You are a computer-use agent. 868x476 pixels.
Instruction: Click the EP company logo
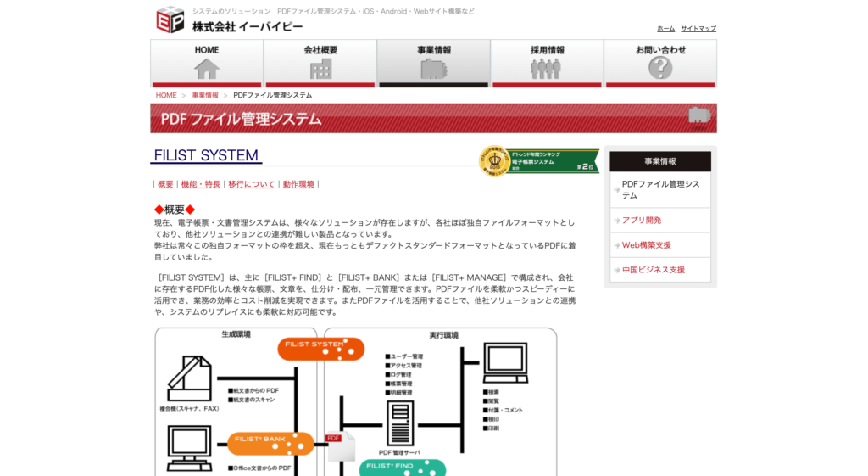tap(170, 20)
